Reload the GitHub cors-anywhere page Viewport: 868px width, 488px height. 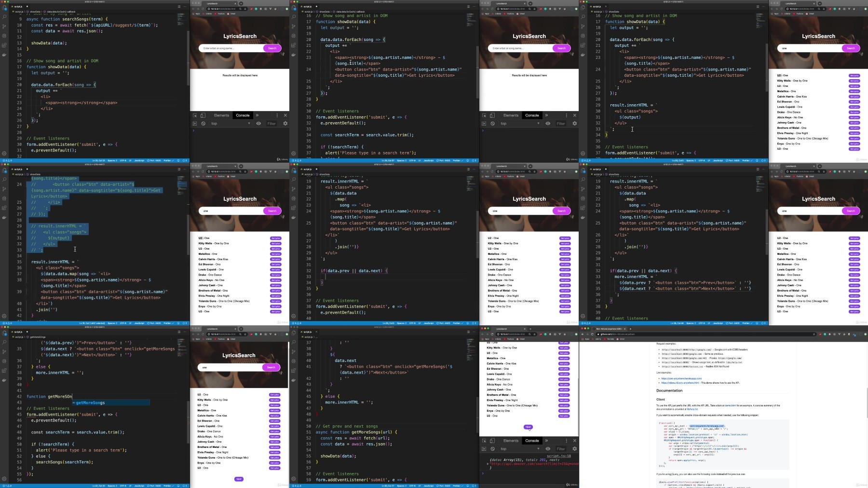[592, 334]
